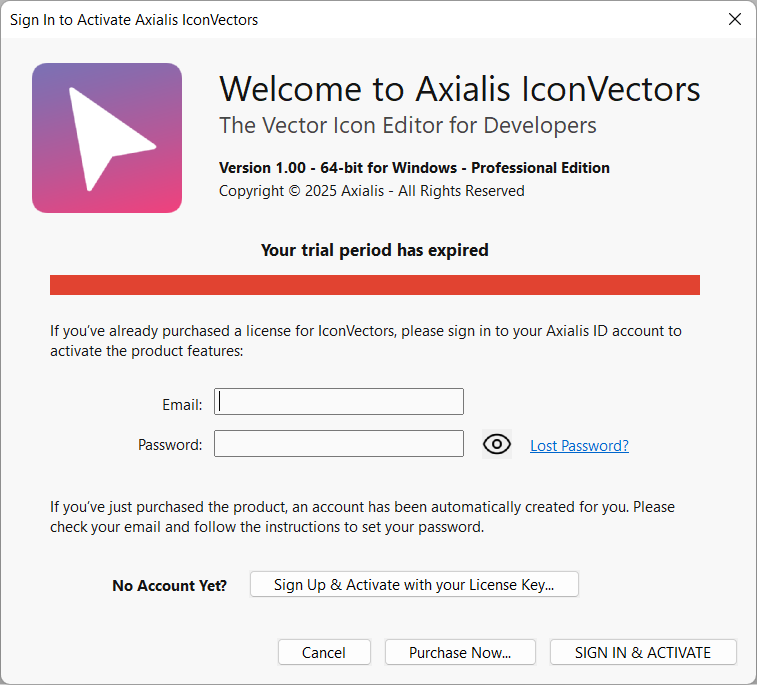Open the Lost Password link
The image size is (757, 685).
579,446
